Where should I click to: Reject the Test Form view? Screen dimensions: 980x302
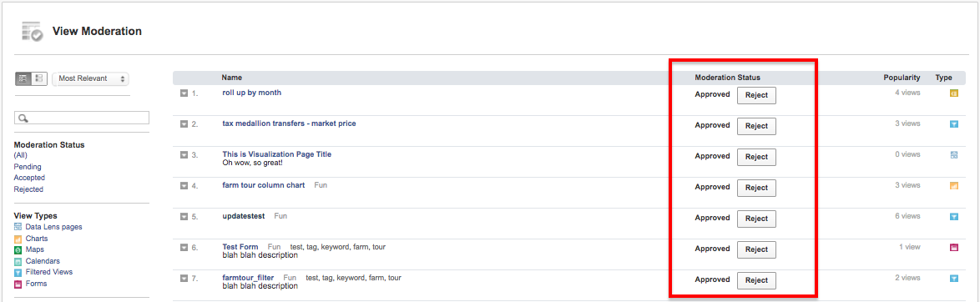pyautogui.click(x=756, y=249)
